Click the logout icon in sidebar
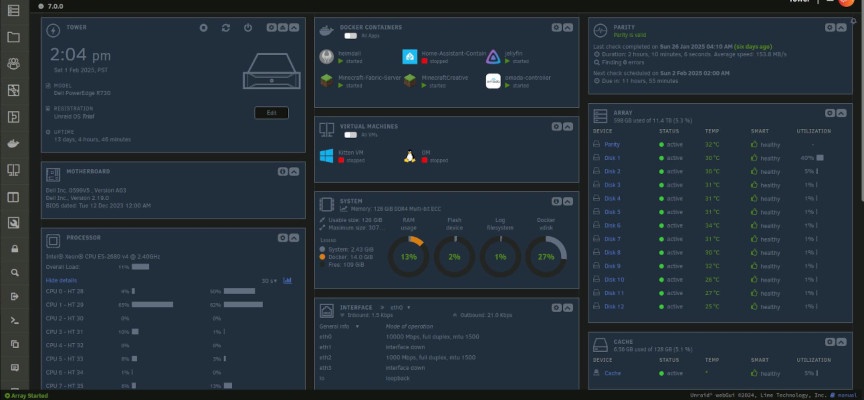 [x=15, y=296]
